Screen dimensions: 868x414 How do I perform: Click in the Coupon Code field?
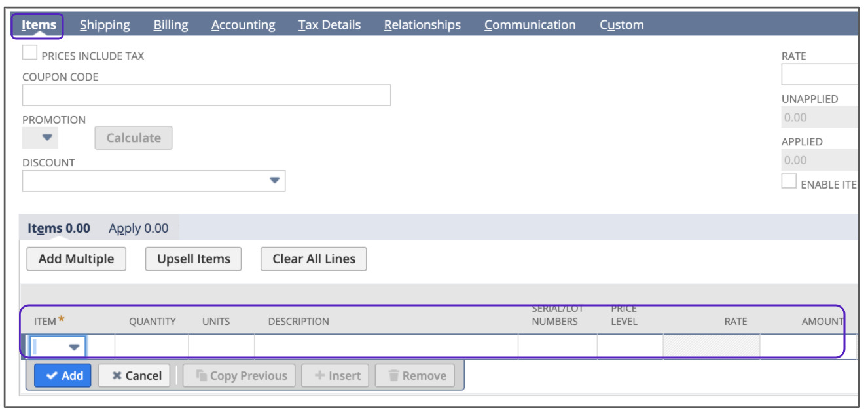[206, 96]
